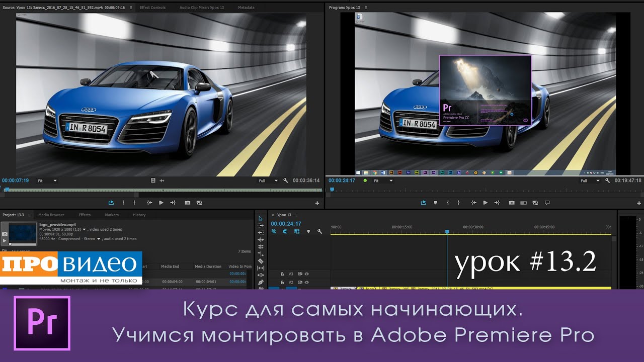Click the timeline timecode 00:00:24:17 field
Image resolution: width=644 pixels, height=362 pixels.
[286, 224]
